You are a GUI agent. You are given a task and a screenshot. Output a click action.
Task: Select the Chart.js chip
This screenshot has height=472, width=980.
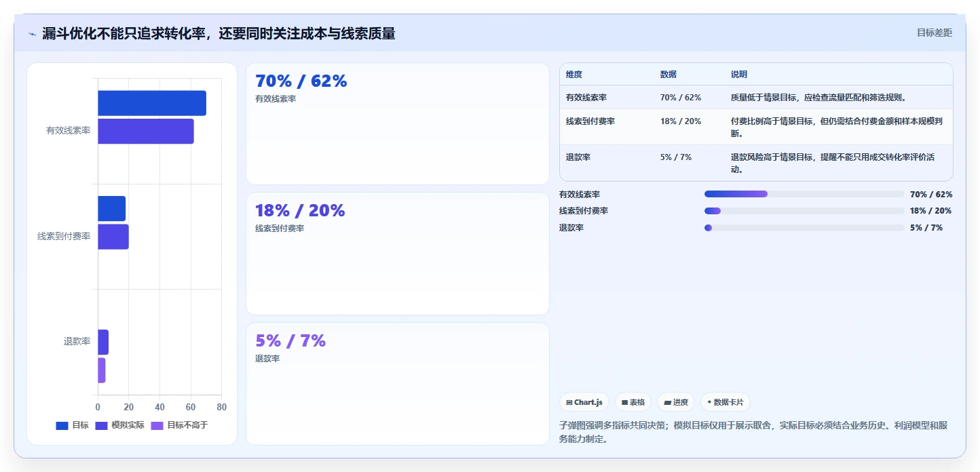point(584,402)
